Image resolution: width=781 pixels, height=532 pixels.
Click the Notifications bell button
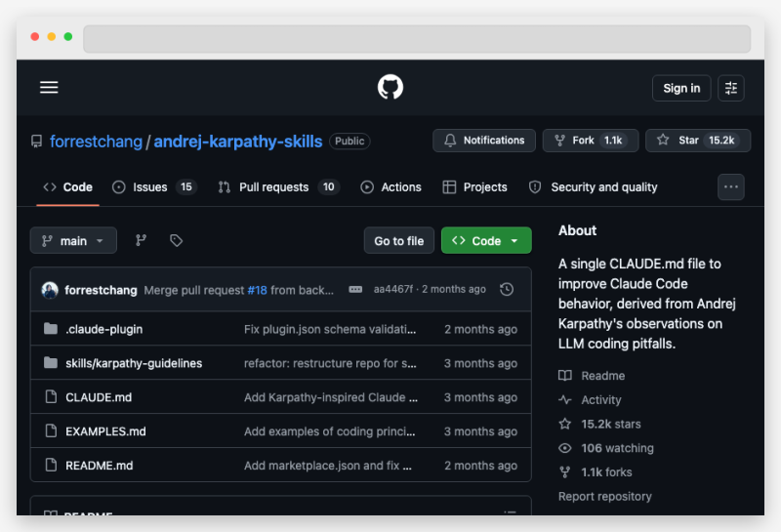(484, 141)
